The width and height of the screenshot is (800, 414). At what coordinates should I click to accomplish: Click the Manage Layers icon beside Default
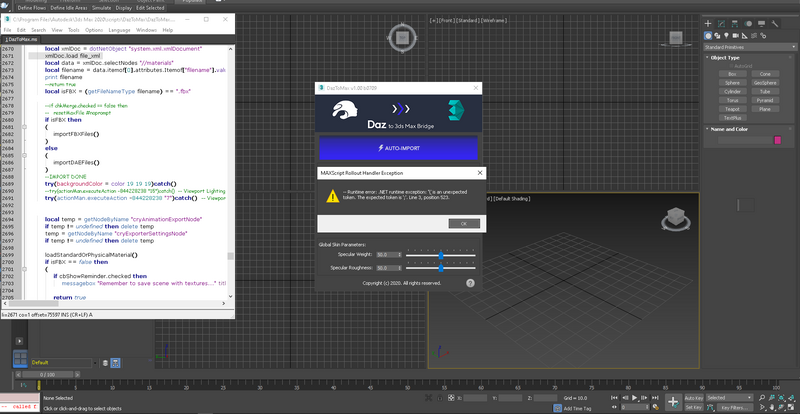(106, 363)
